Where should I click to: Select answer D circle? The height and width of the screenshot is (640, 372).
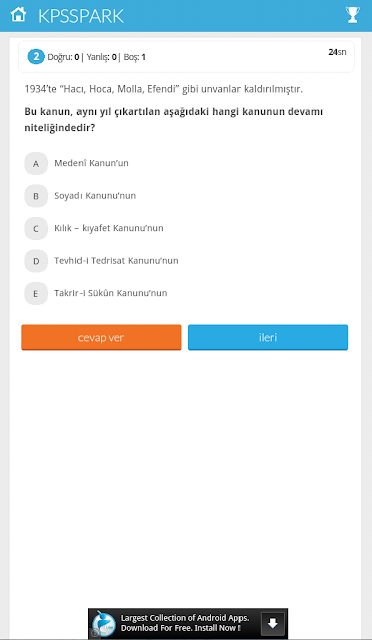point(36,261)
